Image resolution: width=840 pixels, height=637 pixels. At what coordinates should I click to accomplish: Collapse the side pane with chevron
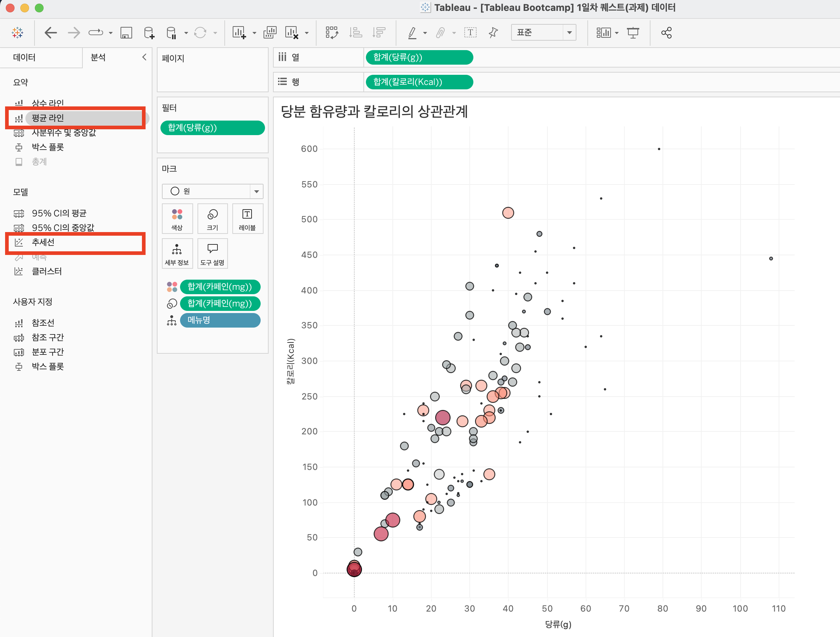pyautogui.click(x=144, y=57)
